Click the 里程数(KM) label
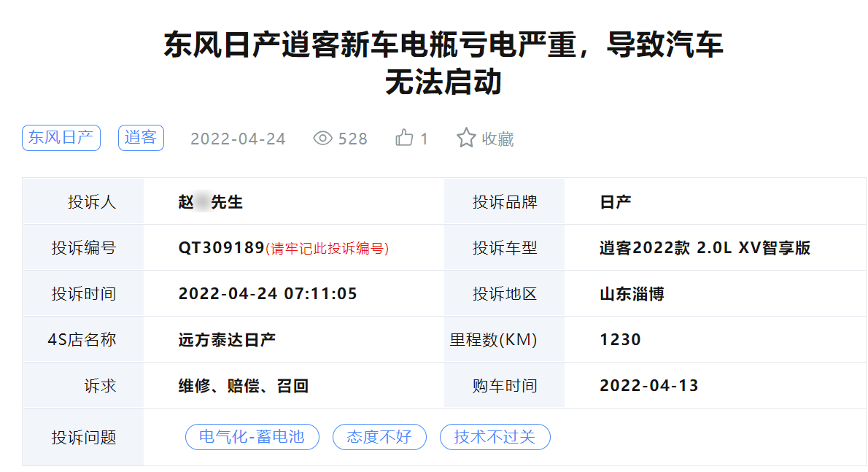Image resolution: width=868 pixels, height=472 pixels. pos(493,340)
